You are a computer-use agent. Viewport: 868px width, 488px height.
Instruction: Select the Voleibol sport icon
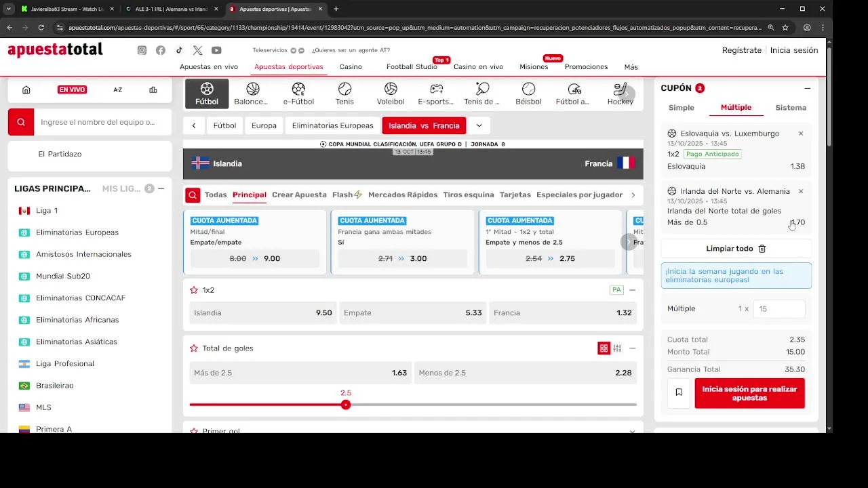391,94
